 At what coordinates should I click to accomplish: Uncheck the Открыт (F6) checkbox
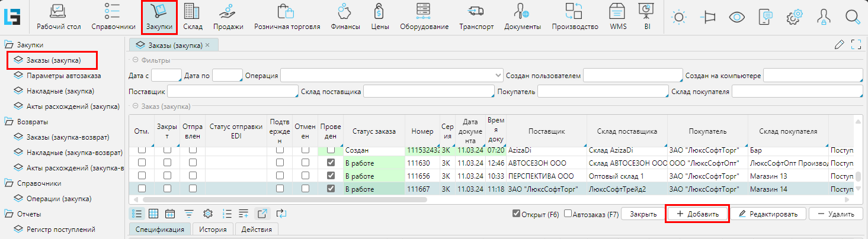[516, 214]
